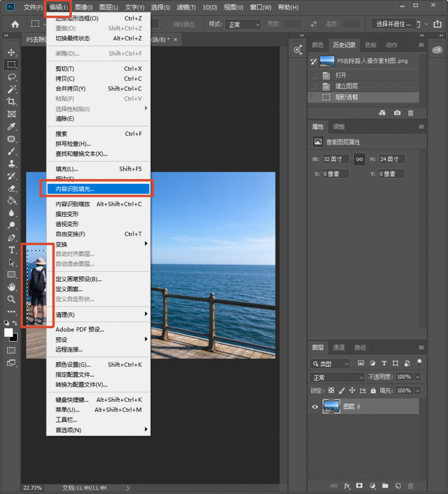This screenshot has width=448, height=494.
Task: Hide layer 图层 0 with eye icon
Action: click(315, 407)
